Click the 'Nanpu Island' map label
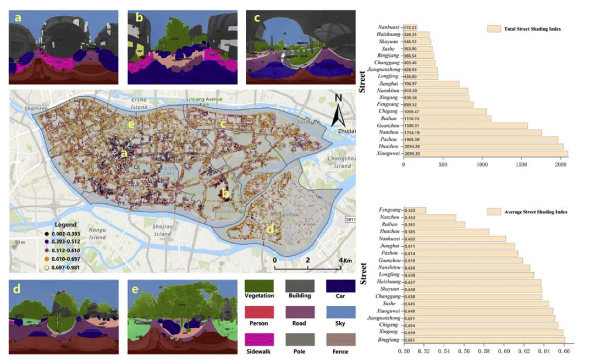This screenshot has width=591, height=364. click(97, 234)
